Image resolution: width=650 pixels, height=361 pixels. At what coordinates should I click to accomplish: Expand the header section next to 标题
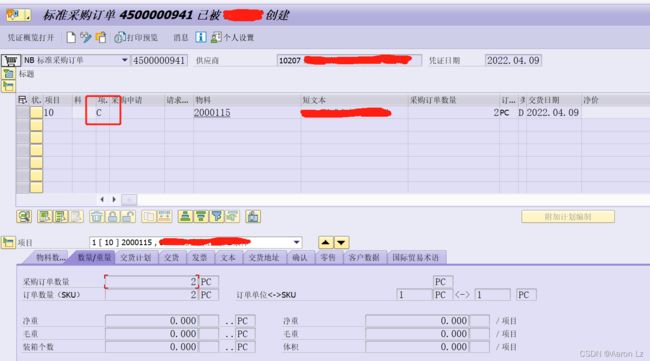pyautogui.click(x=8, y=74)
